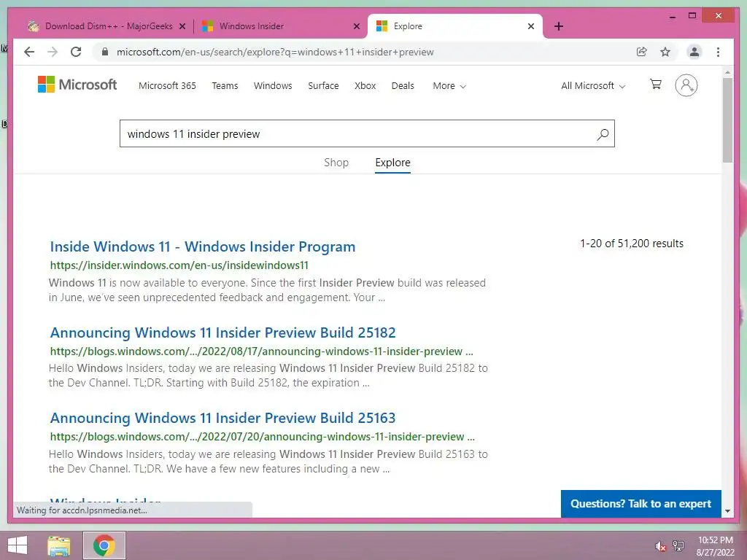747x560 pixels.
Task: Switch to the Windows Insider tab
Action: 252,26
